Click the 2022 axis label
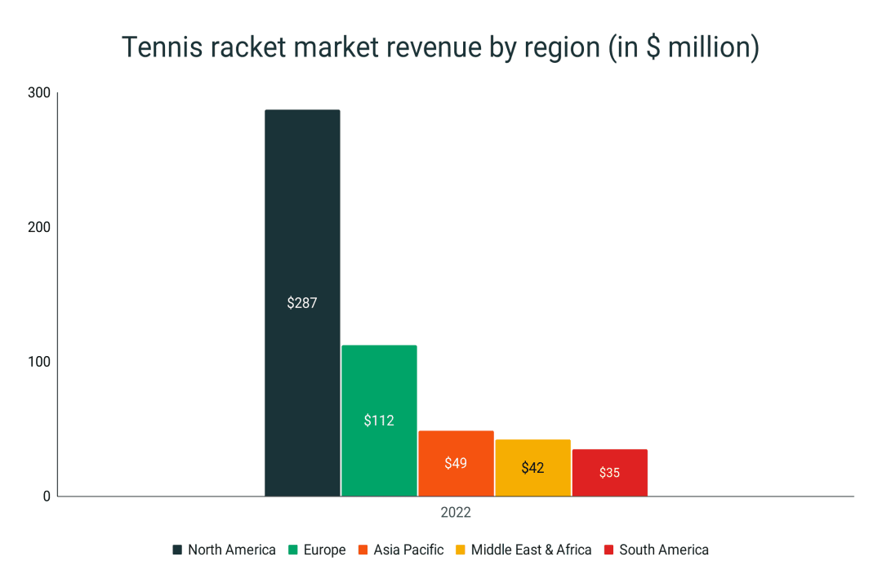 tap(456, 512)
